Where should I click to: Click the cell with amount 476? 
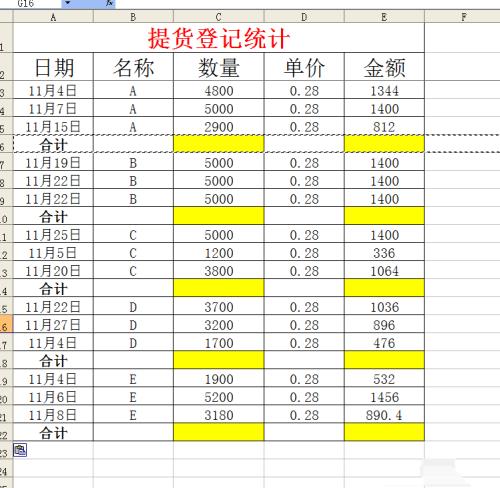tap(384, 342)
